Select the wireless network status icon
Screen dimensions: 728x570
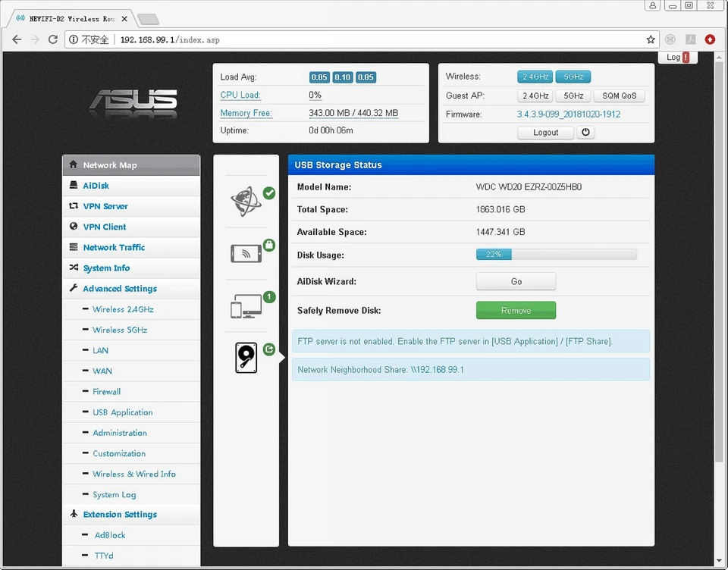244,252
